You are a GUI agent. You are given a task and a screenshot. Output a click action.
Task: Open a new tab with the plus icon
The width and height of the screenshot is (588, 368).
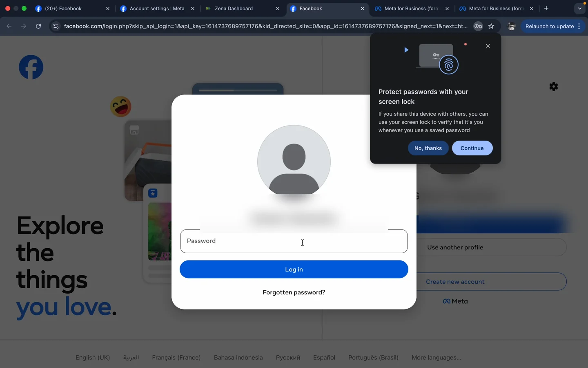[x=546, y=8]
